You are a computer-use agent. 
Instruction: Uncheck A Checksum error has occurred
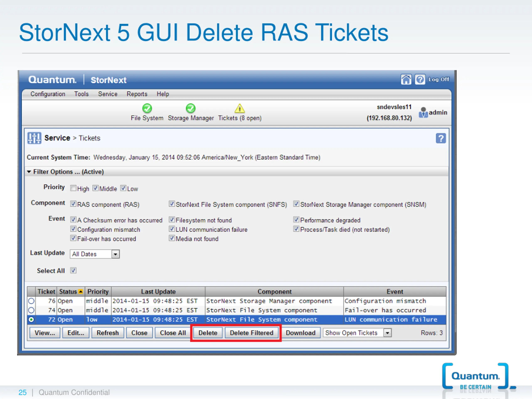coord(73,219)
